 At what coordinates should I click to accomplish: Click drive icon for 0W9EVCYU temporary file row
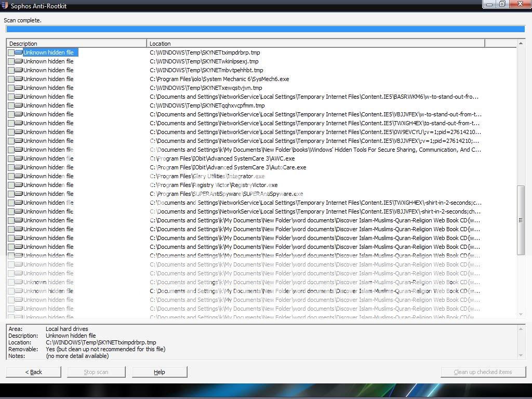[x=19, y=131]
